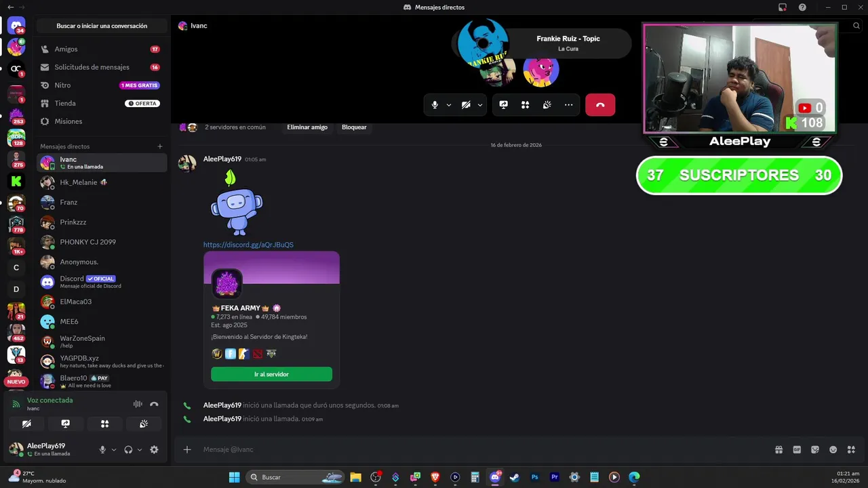The height and width of the screenshot is (488, 868).
Task: Open user settings gear
Action: [154, 449]
